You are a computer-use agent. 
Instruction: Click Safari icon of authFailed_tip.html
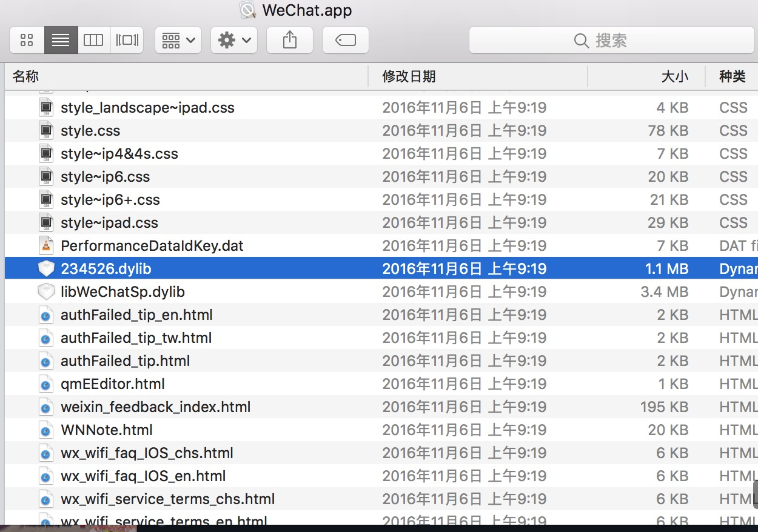pyautogui.click(x=45, y=362)
